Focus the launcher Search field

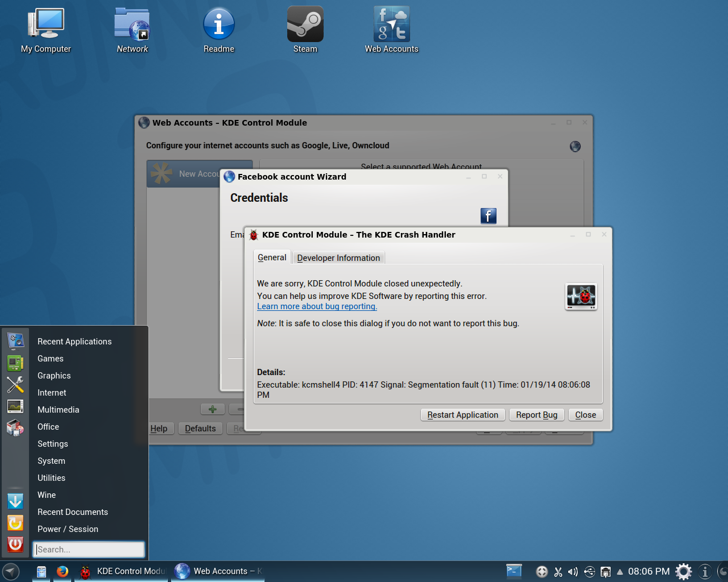tap(89, 550)
